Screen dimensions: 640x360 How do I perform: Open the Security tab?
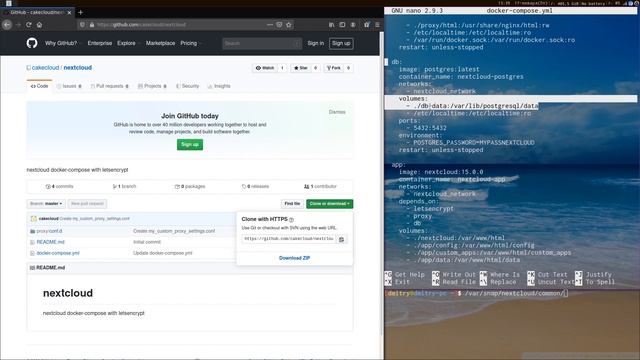coord(187,86)
